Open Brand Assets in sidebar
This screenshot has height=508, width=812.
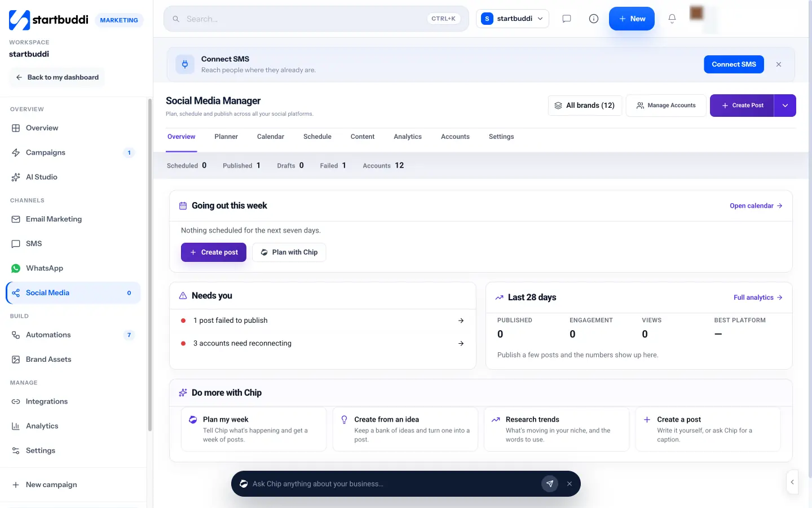coord(73,360)
